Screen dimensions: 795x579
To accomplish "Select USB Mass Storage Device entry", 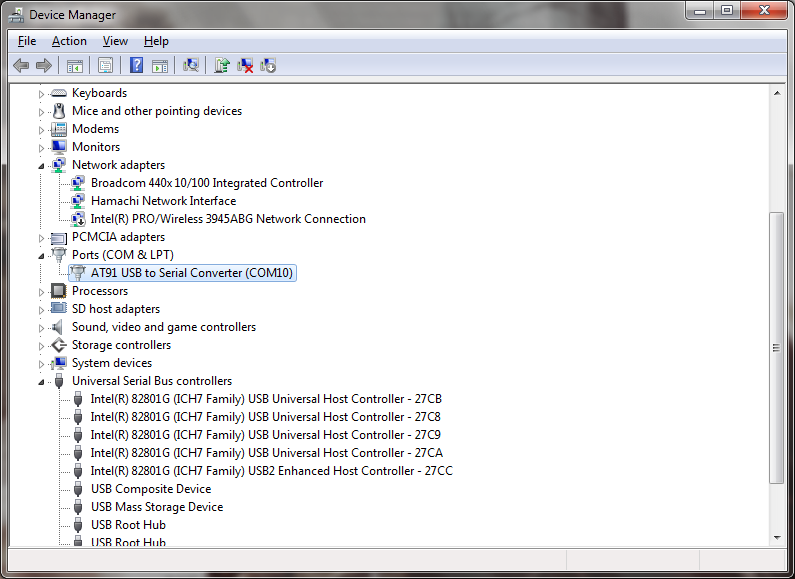I will pyautogui.click(x=157, y=507).
